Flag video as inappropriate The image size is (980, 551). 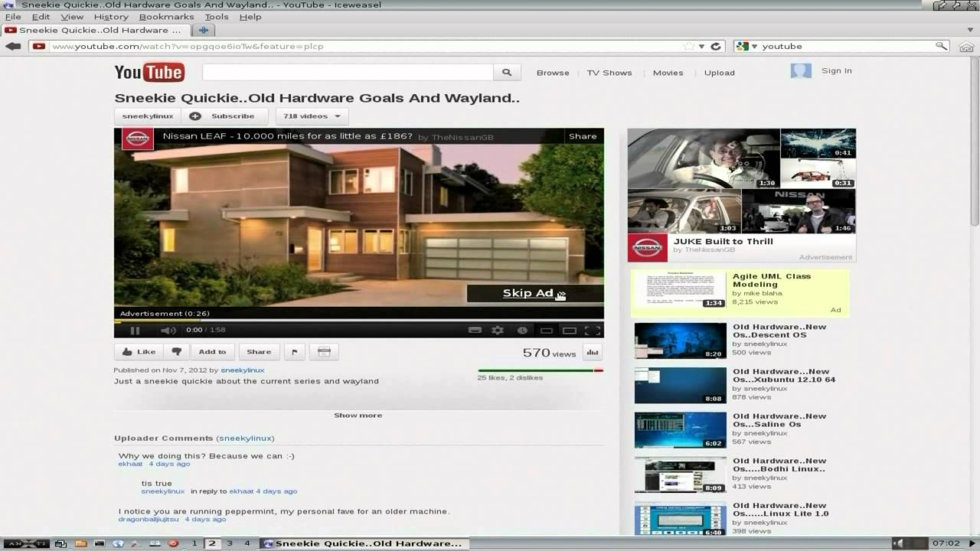pyautogui.click(x=295, y=352)
